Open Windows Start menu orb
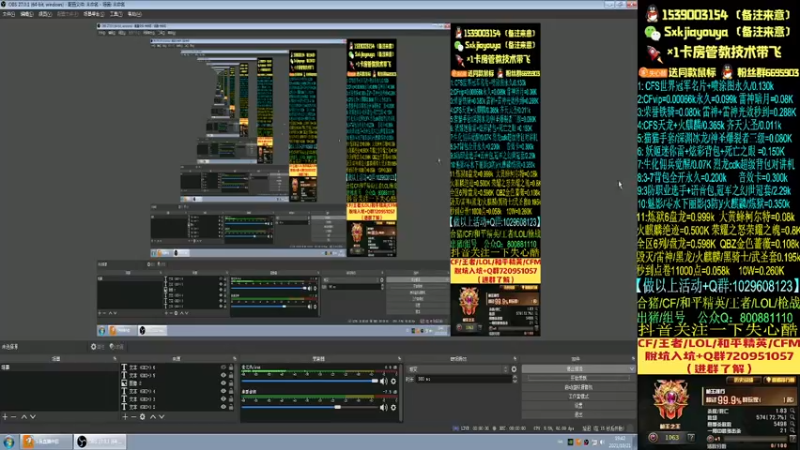 (9, 442)
